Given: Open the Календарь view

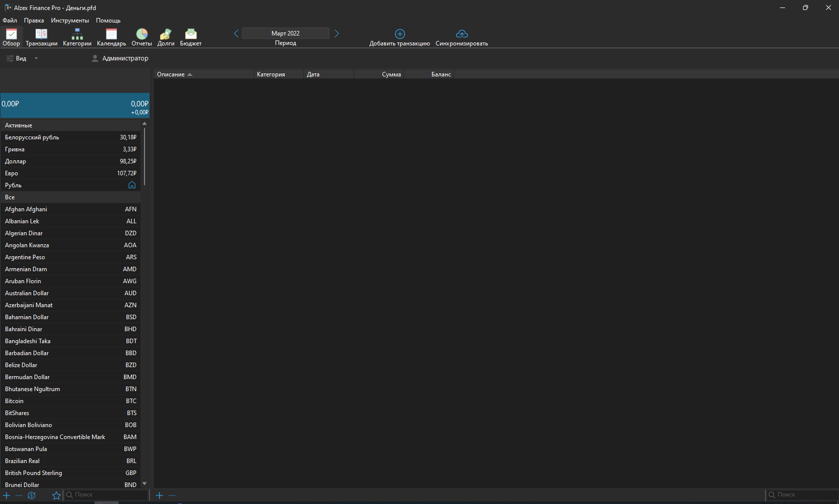Looking at the screenshot, I should coord(111,37).
